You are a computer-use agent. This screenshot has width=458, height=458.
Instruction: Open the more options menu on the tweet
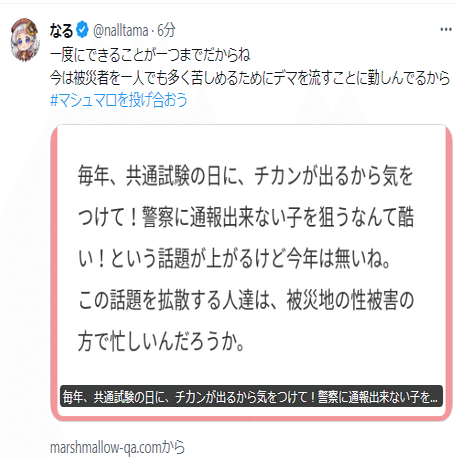[445, 30]
